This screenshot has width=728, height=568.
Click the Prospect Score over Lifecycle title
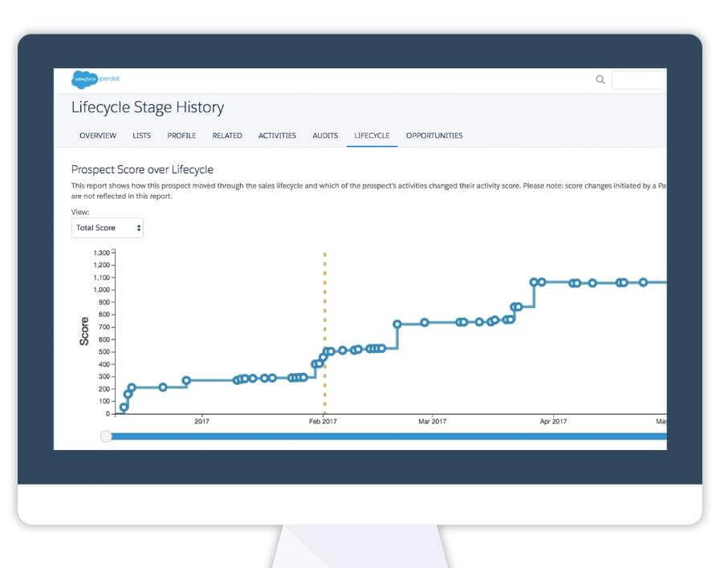click(x=142, y=169)
